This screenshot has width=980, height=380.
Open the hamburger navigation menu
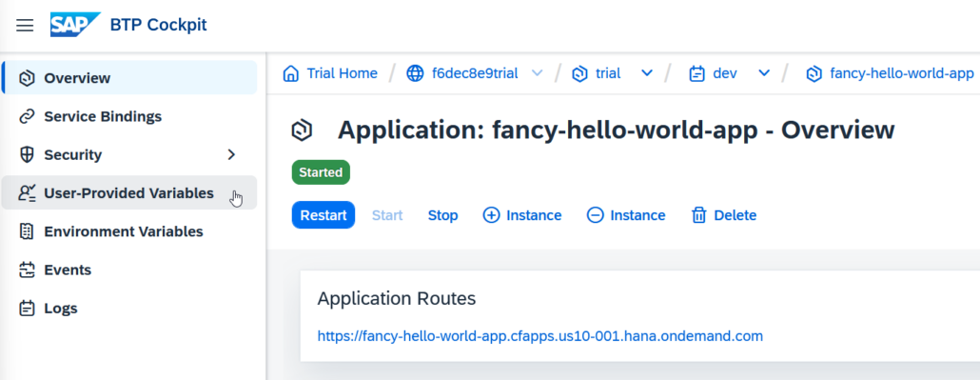click(x=25, y=25)
